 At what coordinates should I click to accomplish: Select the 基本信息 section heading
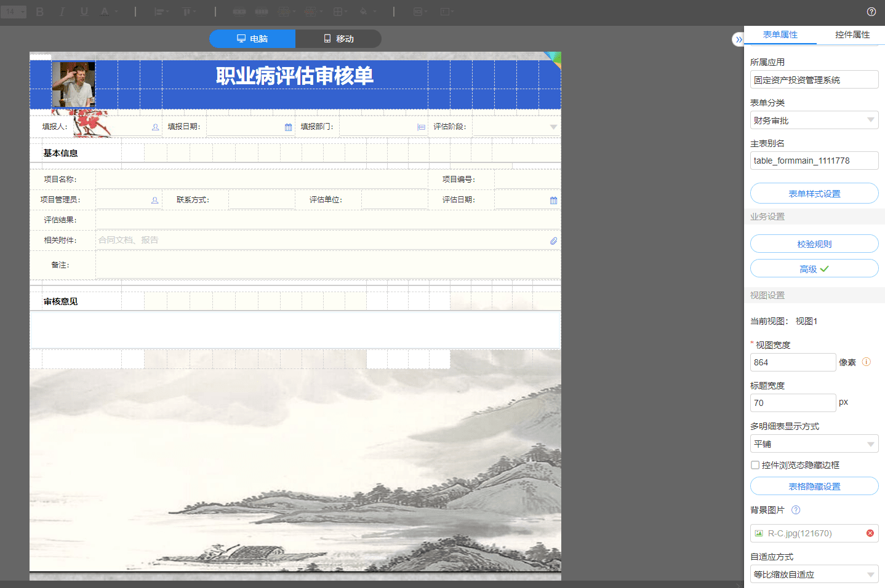click(x=60, y=153)
